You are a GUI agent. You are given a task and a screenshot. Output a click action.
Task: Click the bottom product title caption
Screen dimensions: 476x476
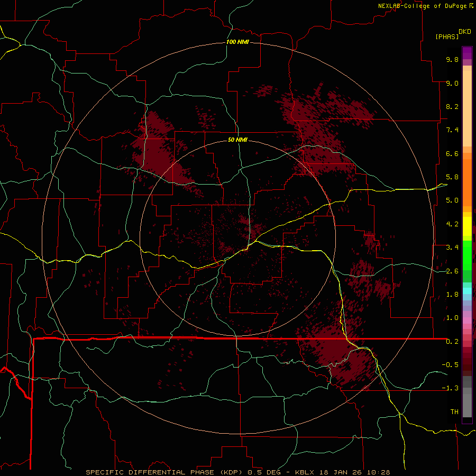(237, 472)
